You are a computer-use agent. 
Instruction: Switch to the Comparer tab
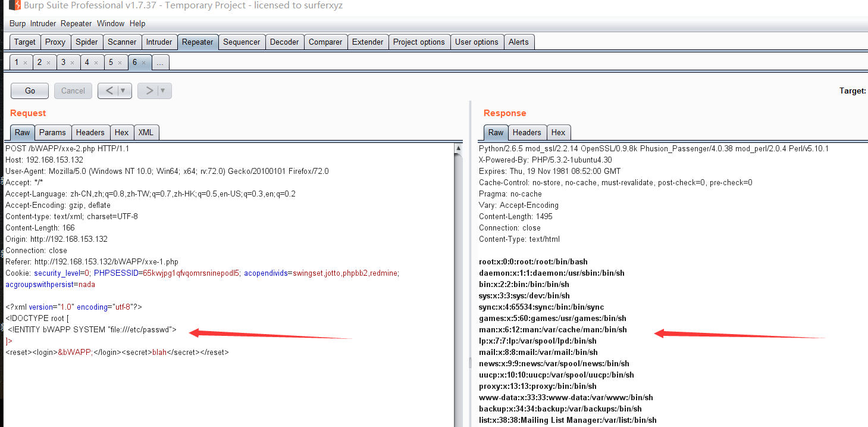click(325, 42)
